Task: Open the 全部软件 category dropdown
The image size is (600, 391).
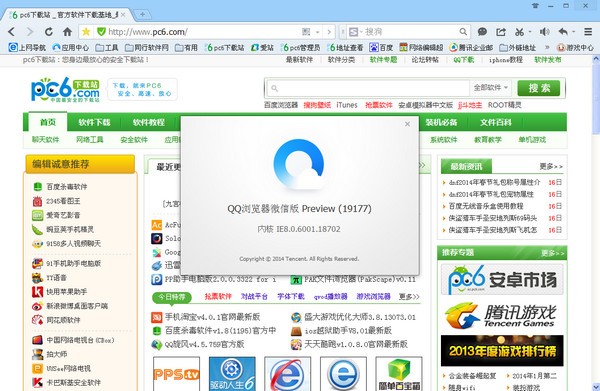Action: tap(491, 88)
